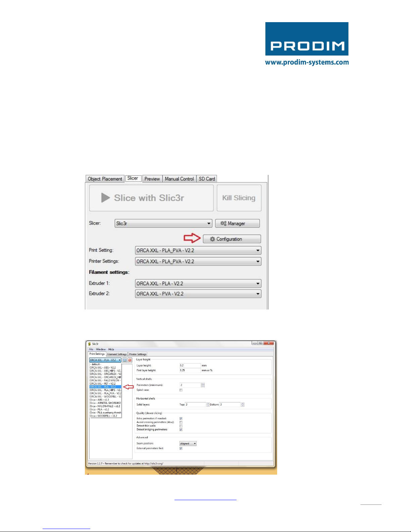Open the File menu in Slic3r

[91, 349]
